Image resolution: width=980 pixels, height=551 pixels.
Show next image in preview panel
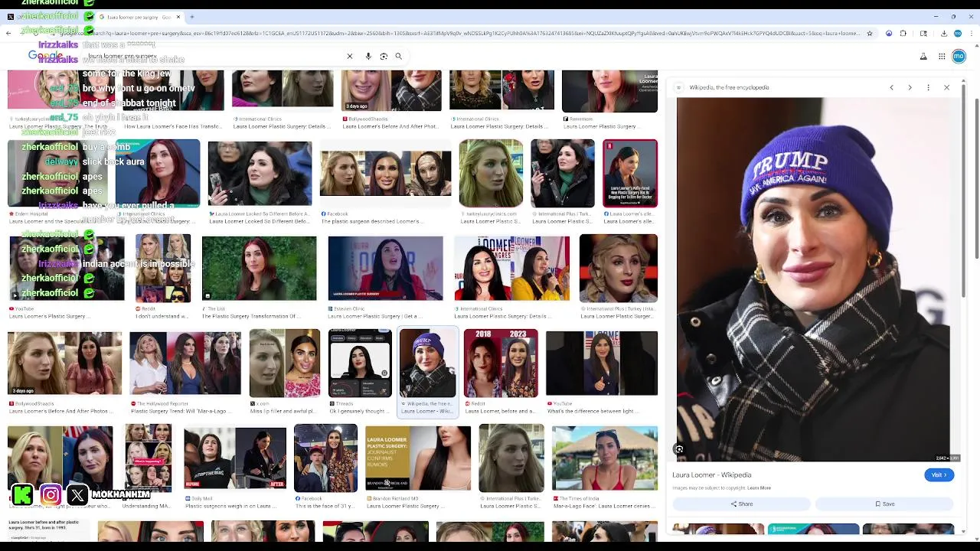click(910, 87)
